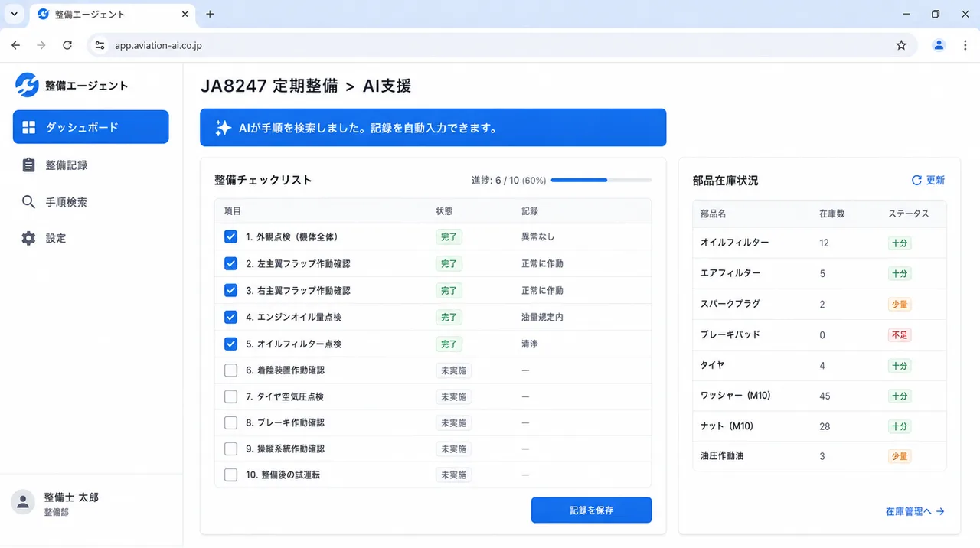980x548 pixels.
Task: Click the 不足 status for ブレーキパッド
Action: point(900,334)
